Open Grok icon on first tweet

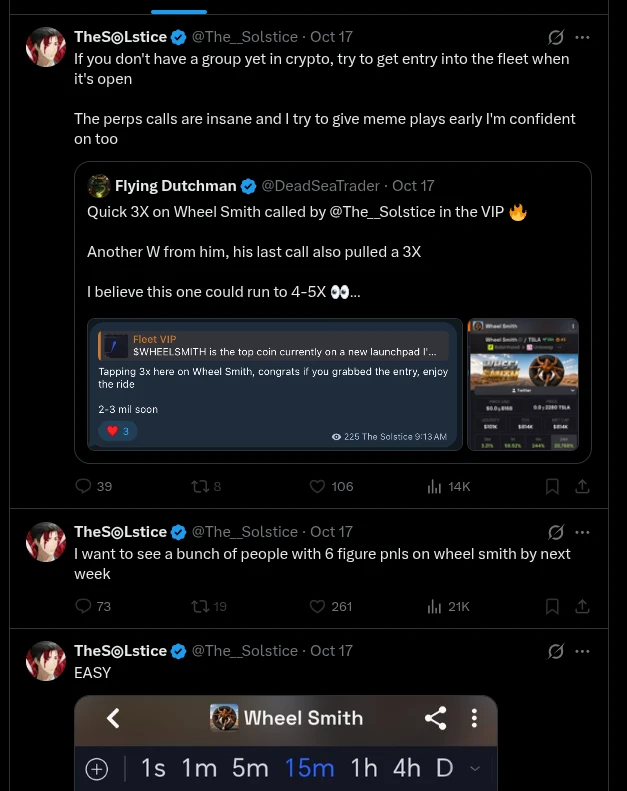[555, 37]
